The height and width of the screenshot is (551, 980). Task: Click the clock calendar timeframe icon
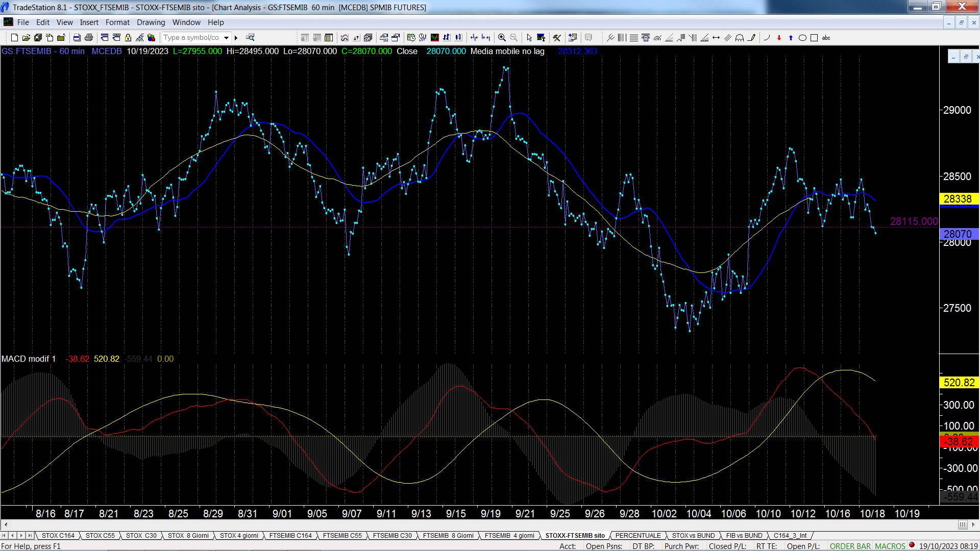point(411,37)
